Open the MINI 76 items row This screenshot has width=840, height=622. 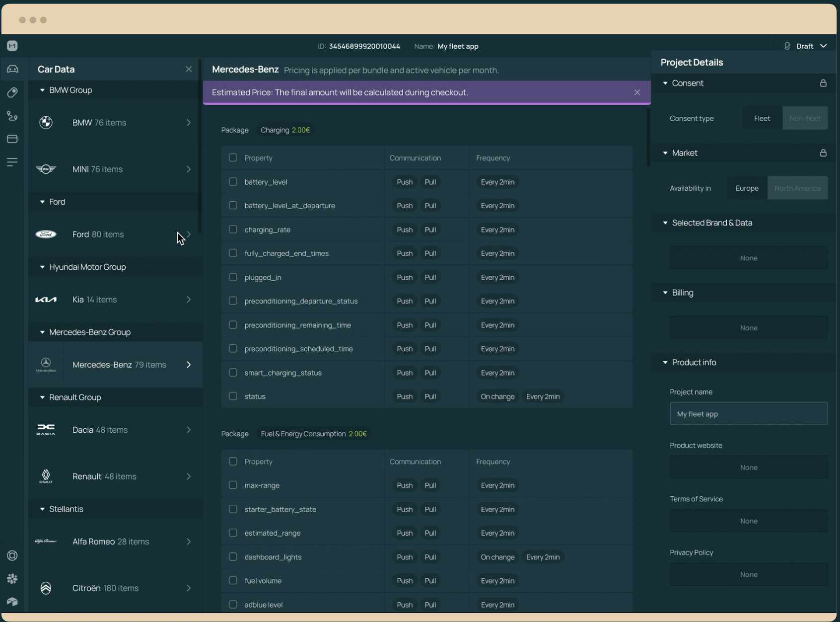(115, 169)
